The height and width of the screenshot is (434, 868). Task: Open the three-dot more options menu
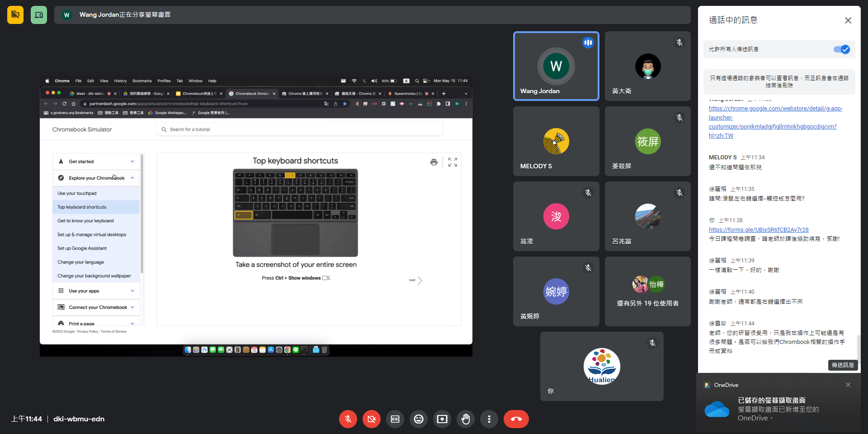489,419
